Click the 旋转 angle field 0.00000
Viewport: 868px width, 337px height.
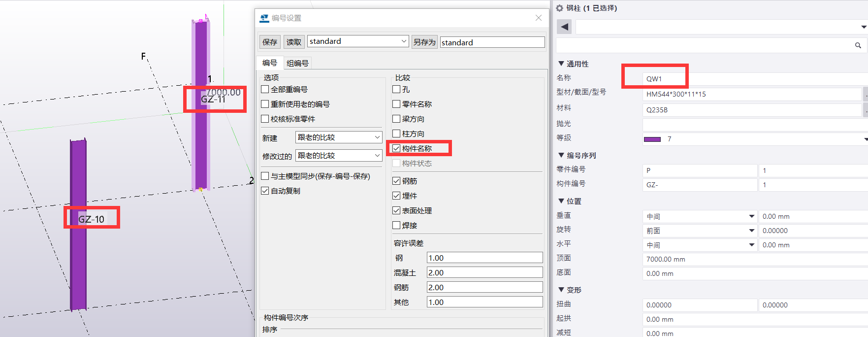(813, 231)
